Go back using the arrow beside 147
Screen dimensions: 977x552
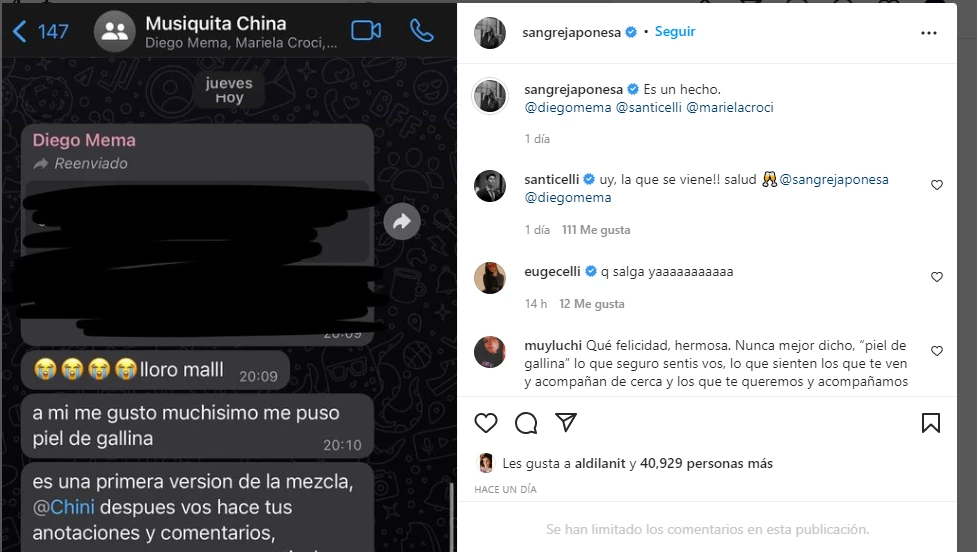pyautogui.click(x=19, y=31)
